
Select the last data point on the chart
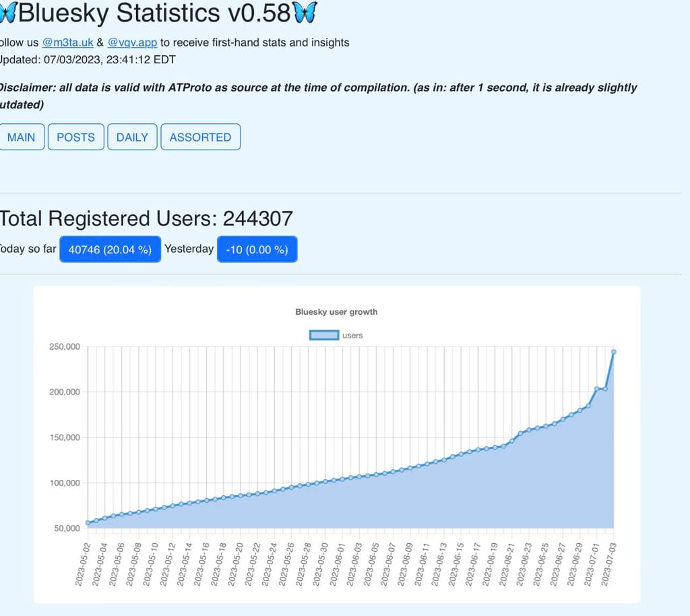point(614,352)
